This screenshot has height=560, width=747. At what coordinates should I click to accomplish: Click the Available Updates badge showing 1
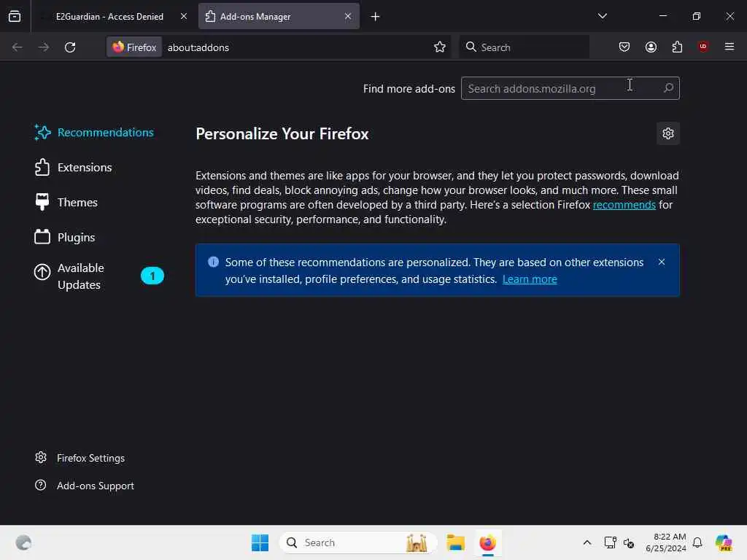point(152,276)
